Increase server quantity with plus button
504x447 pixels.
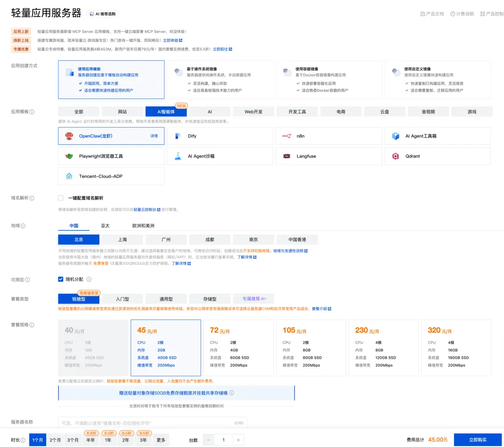tap(238, 440)
